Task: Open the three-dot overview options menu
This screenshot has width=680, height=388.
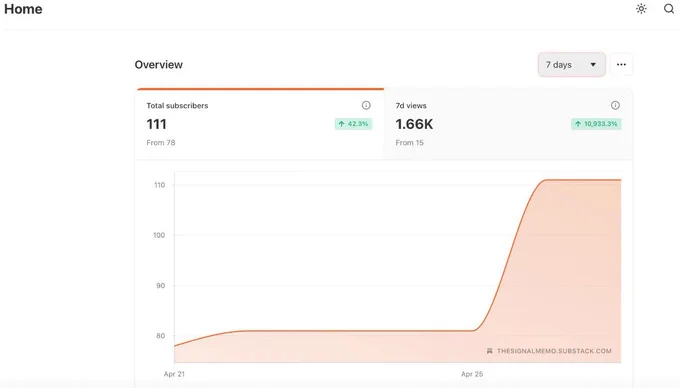Action: coord(621,65)
